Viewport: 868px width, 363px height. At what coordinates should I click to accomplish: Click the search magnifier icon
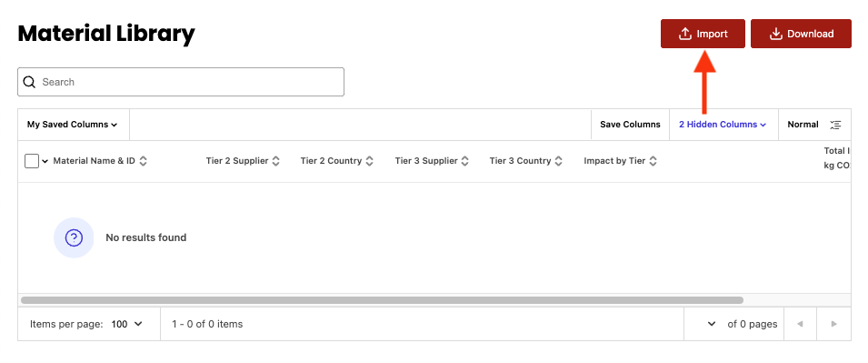pos(30,82)
